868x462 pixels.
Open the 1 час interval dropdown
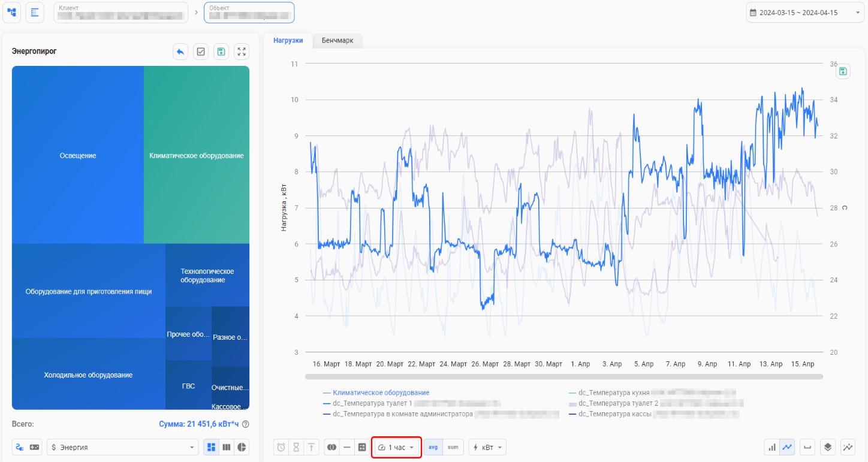tap(396, 447)
